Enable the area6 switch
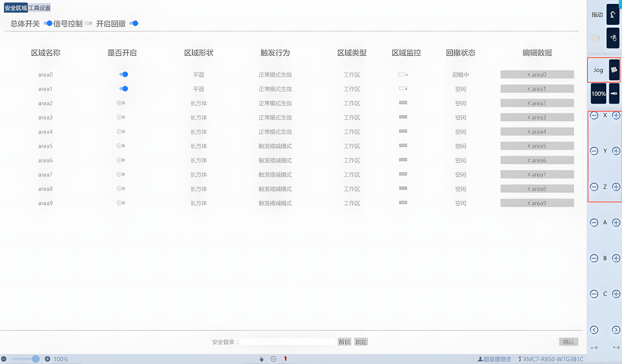 (121, 160)
